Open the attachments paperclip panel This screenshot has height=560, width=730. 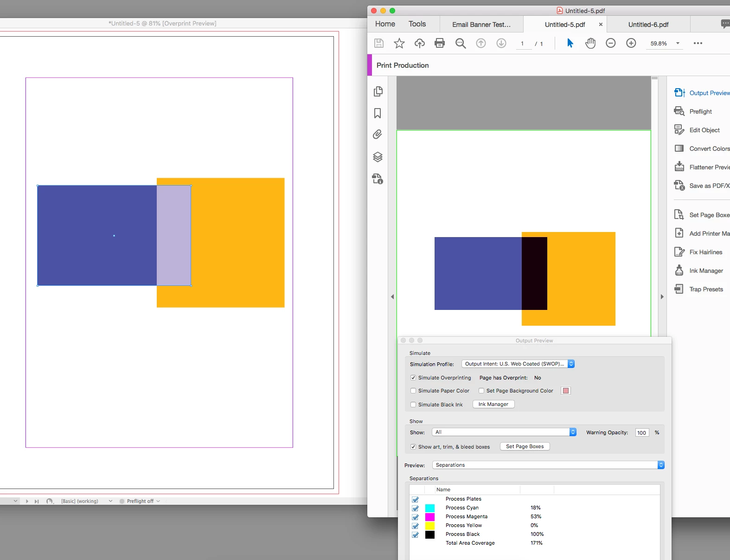click(378, 135)
